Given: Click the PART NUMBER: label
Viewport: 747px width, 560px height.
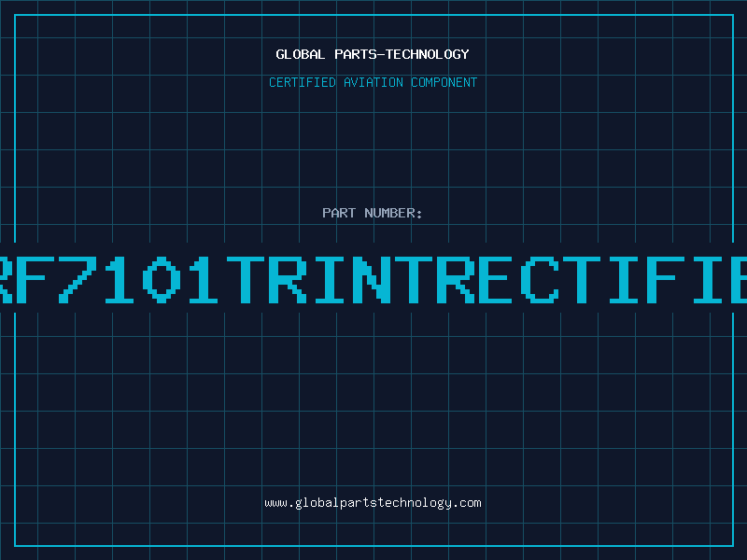Looking at the screenshot, I should pyautogui.click(x=373, y=213).
